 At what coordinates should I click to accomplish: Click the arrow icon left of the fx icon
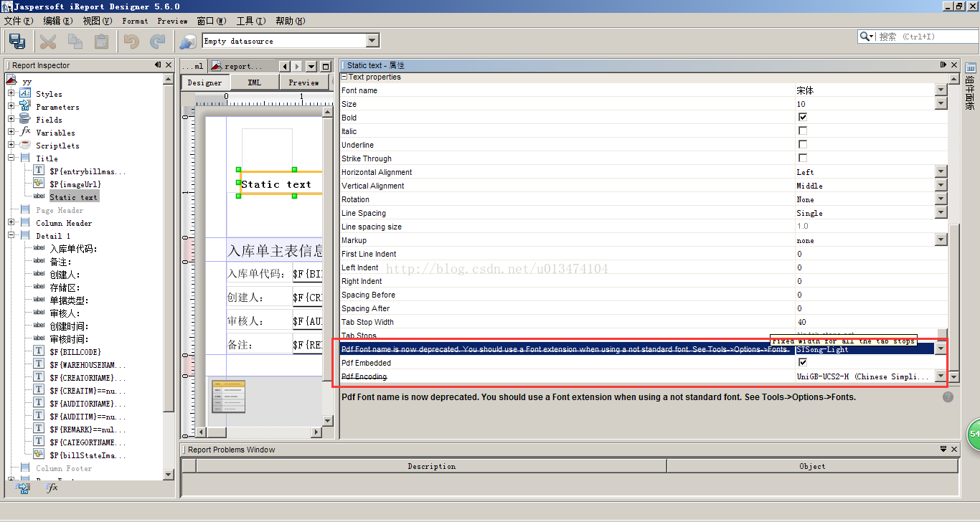24,488
